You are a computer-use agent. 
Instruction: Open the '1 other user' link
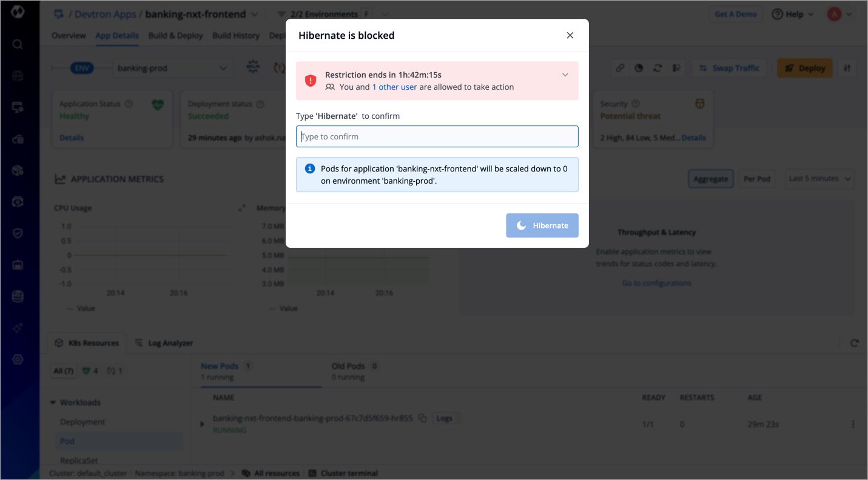[x=394, y=87]
